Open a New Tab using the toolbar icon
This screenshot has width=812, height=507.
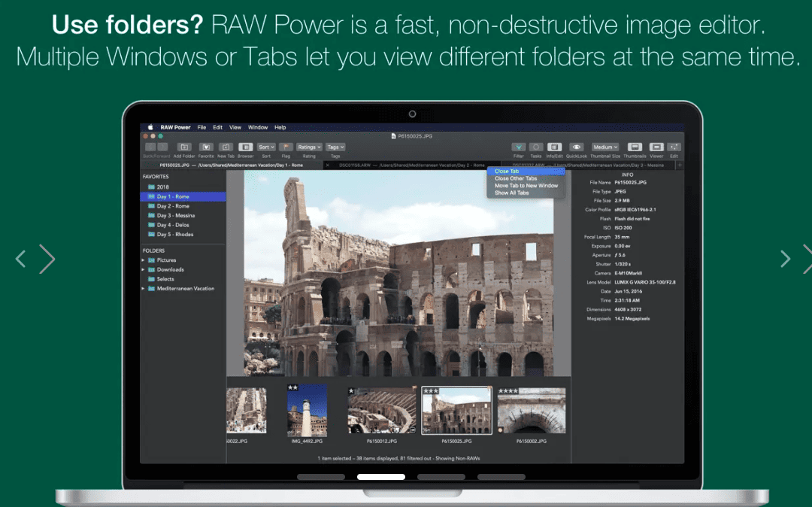226,147
